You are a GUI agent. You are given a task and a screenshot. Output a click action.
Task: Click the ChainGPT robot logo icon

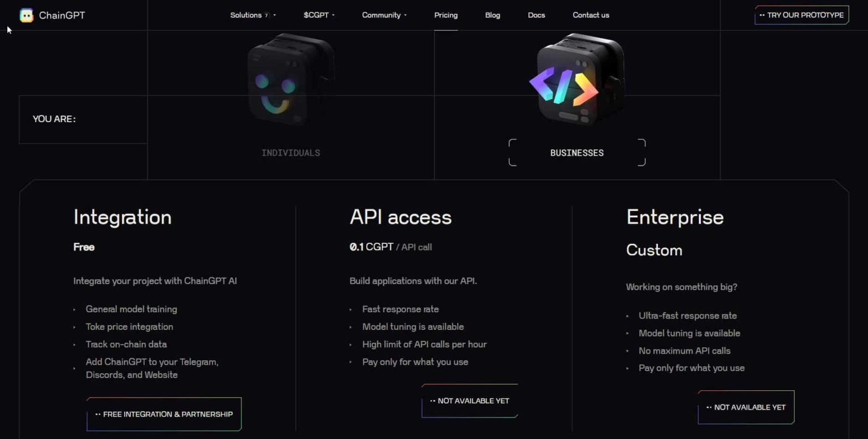click(25, 15)
